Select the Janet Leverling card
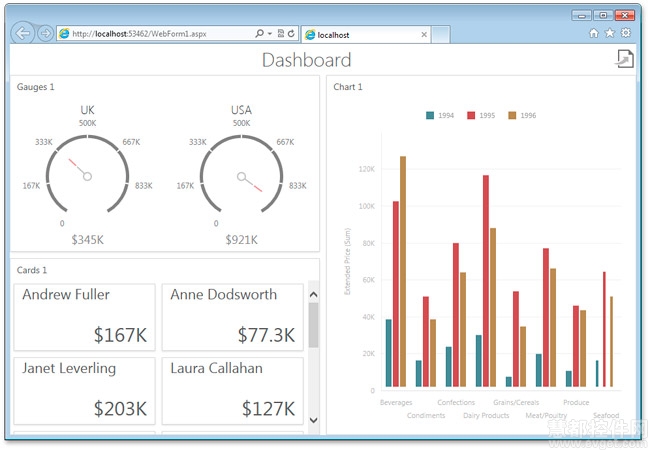 point(85,391)
